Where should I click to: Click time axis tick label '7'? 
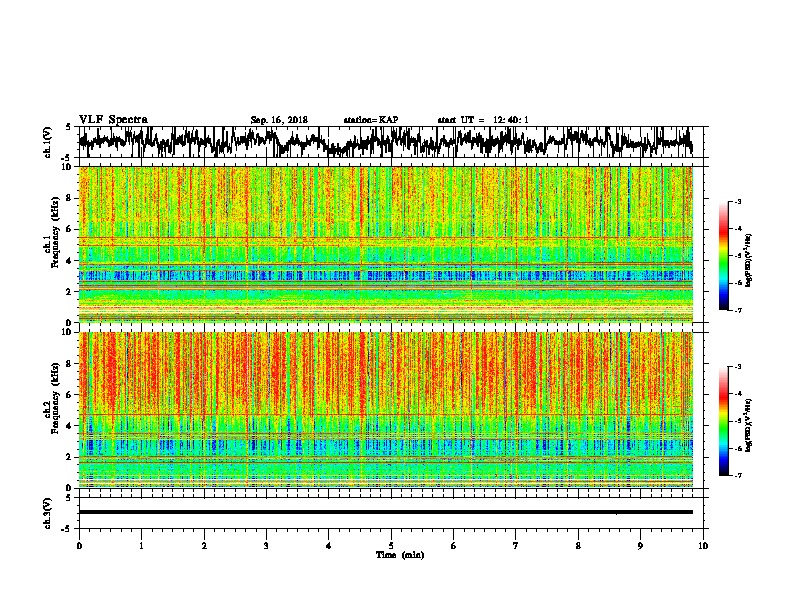click(x=516, y=546)
